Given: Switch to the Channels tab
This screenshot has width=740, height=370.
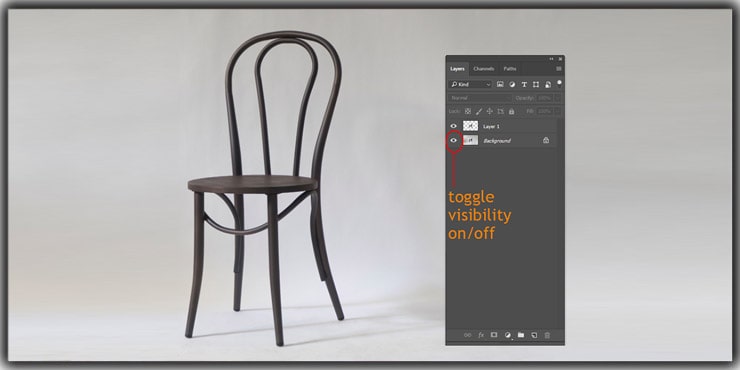Looking at the screenshot, I should (x=484, y=69).
